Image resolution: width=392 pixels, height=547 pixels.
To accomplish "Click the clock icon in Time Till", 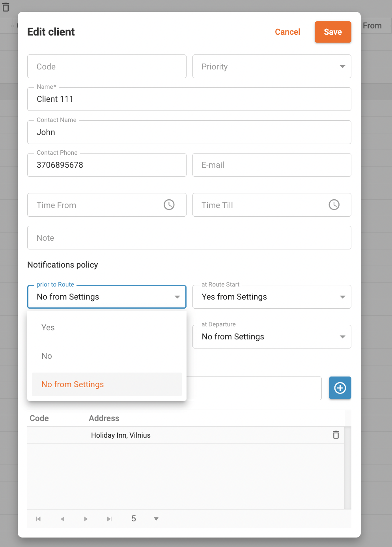I will [334, 205].
